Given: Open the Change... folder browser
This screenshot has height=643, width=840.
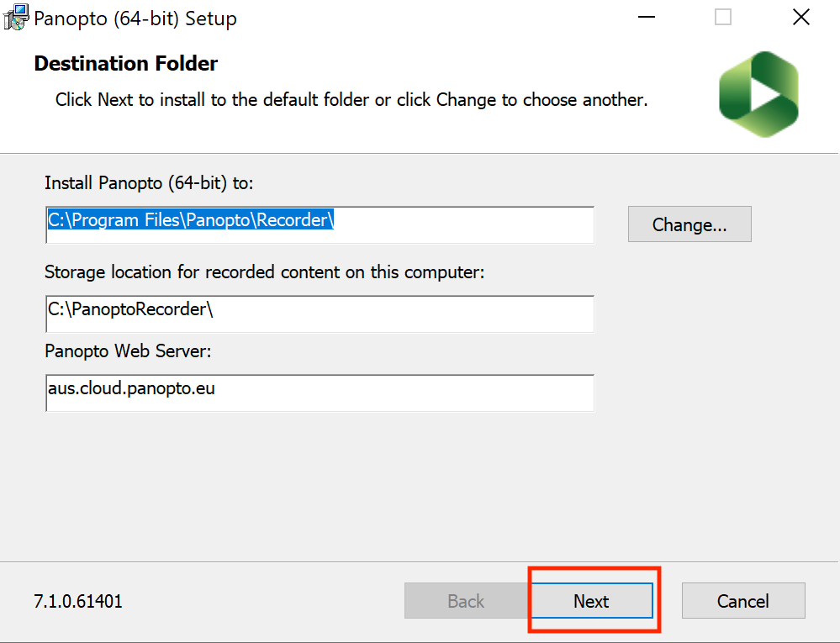Looking at the screenshot, I should click(689, 224).
